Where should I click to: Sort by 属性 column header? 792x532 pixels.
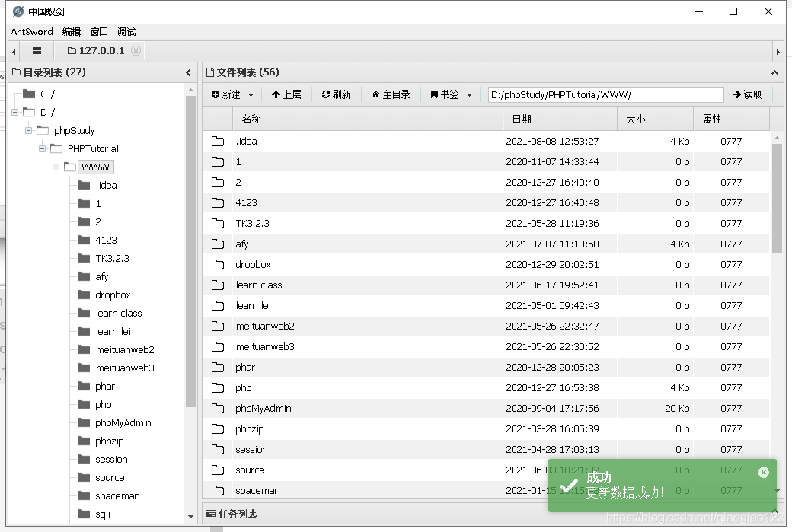click(x=731, y=119)
